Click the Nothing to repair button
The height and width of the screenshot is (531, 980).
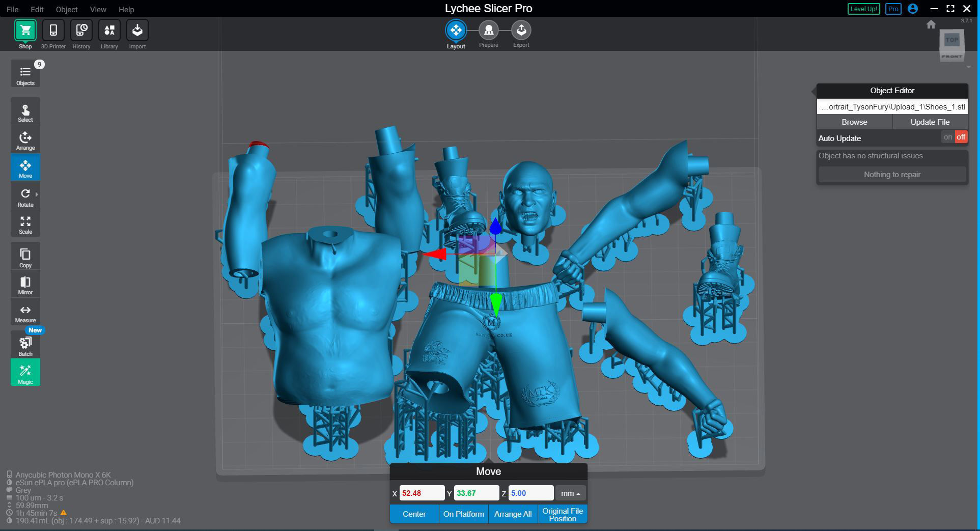pos(892,175)
